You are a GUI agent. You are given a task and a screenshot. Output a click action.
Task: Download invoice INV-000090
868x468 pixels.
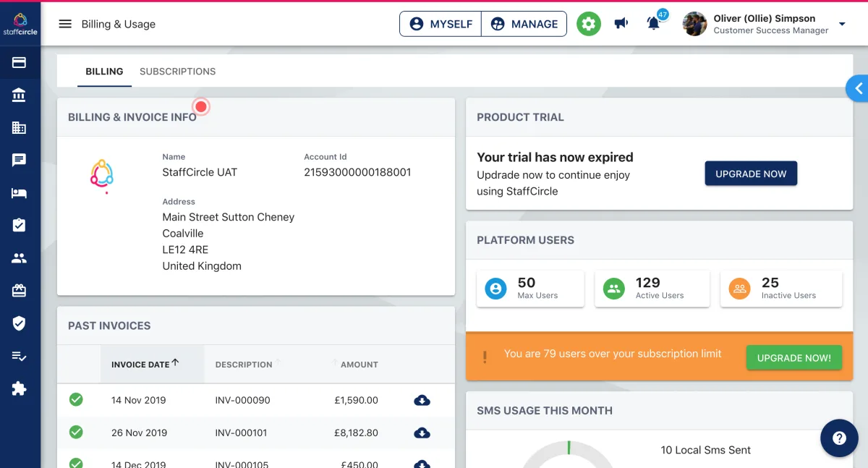point(422,400)
